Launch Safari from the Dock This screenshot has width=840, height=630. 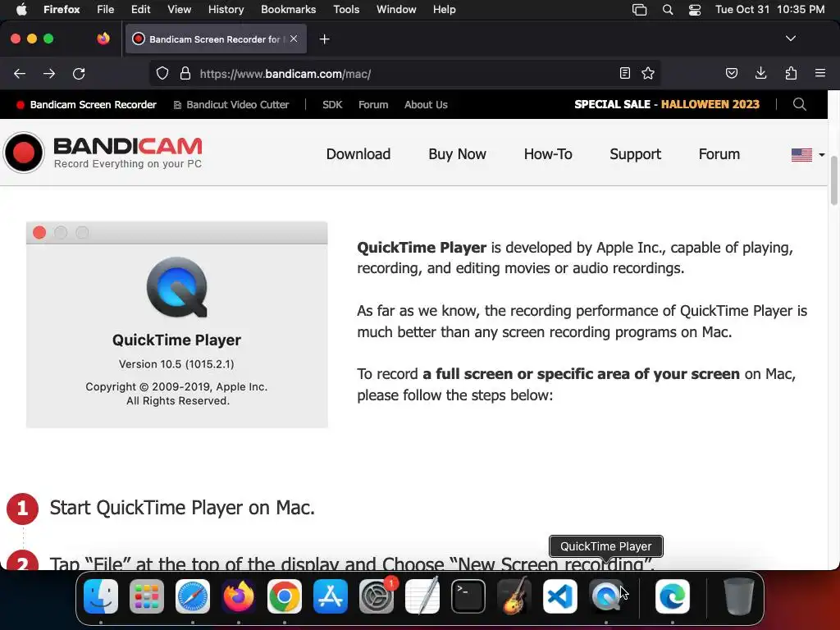point(193,596)
